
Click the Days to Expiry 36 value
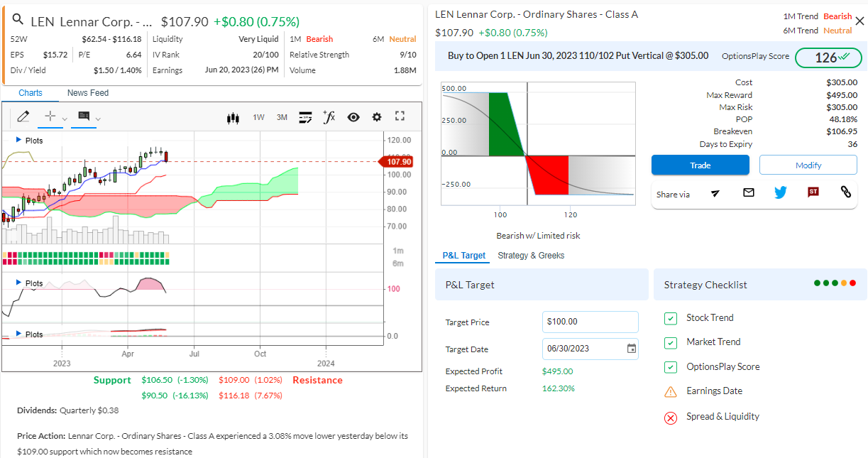(x=852, y=144)
